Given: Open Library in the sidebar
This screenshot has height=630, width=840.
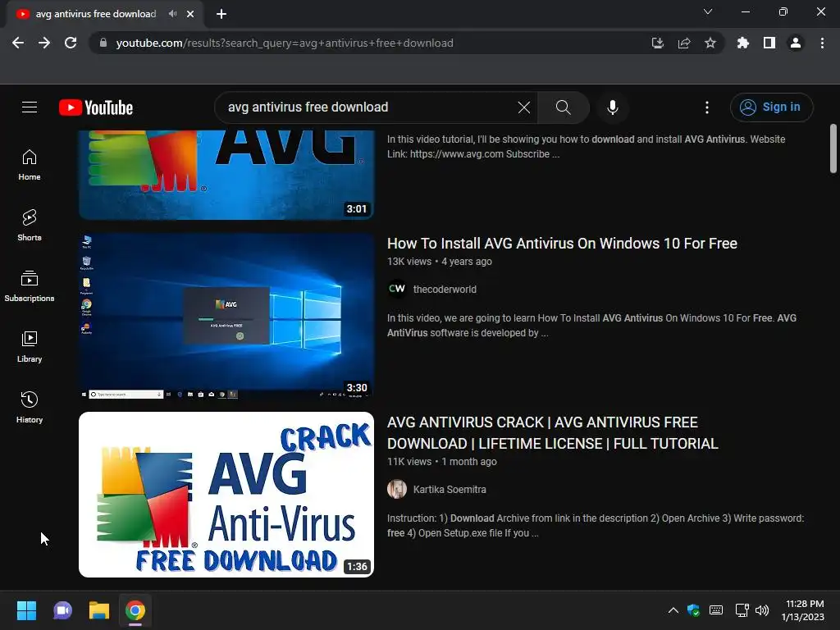Looking at the screenshot, I should point(30,347).
